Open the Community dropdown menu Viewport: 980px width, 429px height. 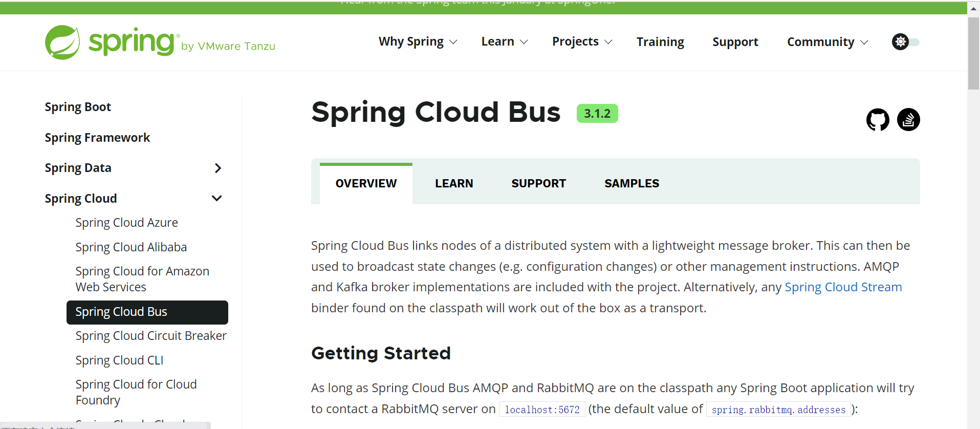point(827,42)
